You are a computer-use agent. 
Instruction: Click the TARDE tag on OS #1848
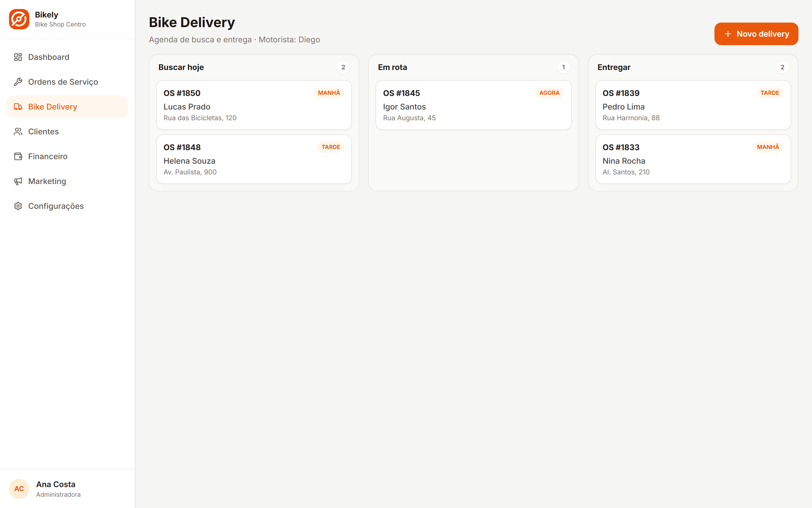[x=330, y=147]
